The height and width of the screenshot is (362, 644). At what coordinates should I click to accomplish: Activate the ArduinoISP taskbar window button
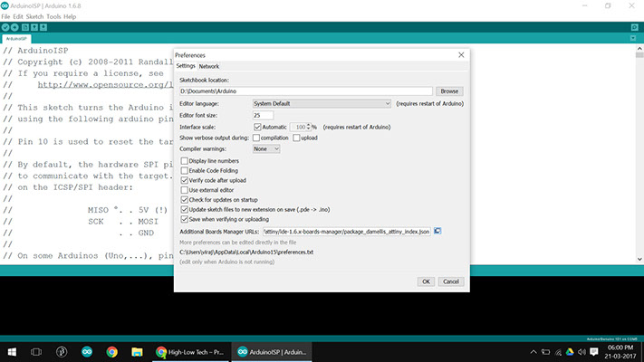(x=272, y=352)
